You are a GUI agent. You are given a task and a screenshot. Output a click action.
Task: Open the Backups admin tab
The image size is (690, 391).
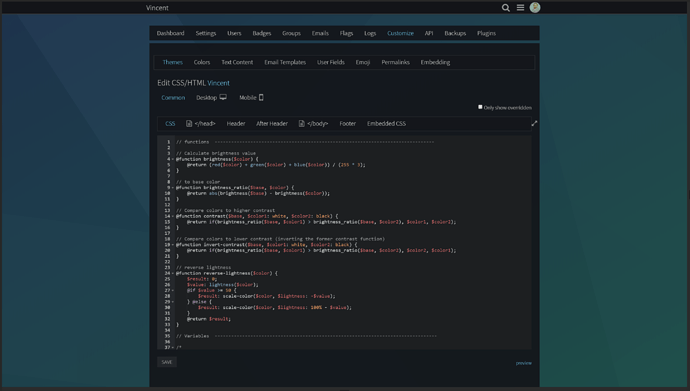(x=455, y=33)
